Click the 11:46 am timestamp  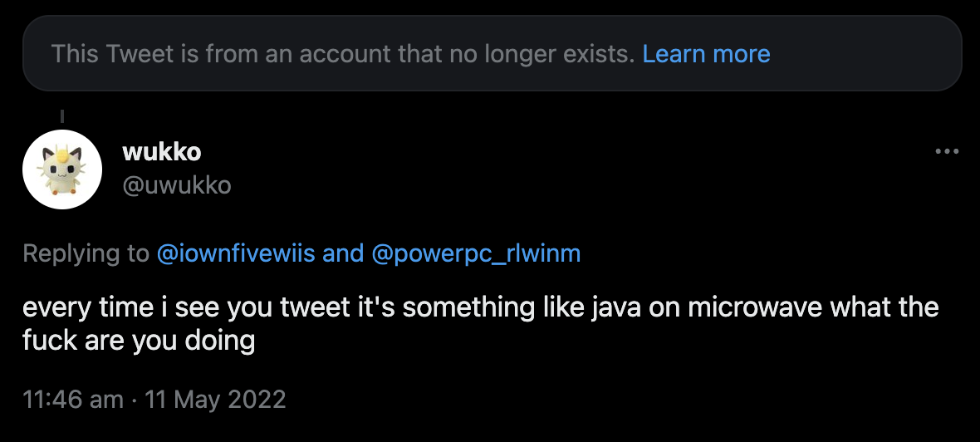click(73, 399)
